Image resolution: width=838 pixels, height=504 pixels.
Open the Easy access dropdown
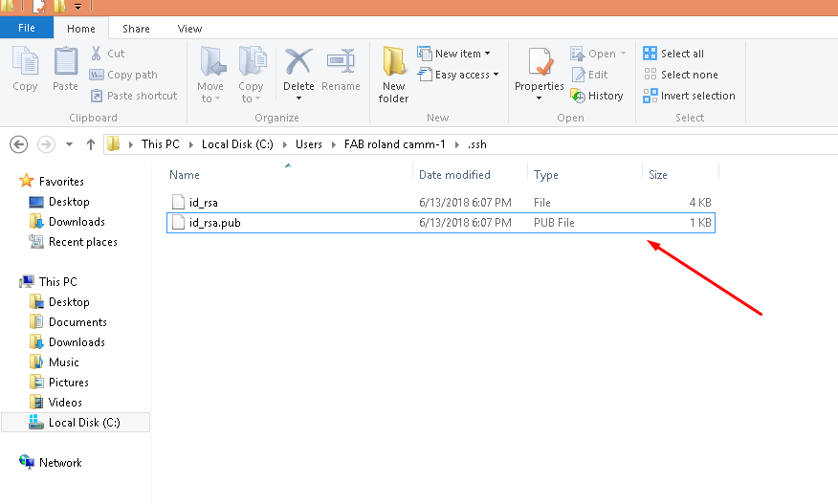click(x=458, y=75)
